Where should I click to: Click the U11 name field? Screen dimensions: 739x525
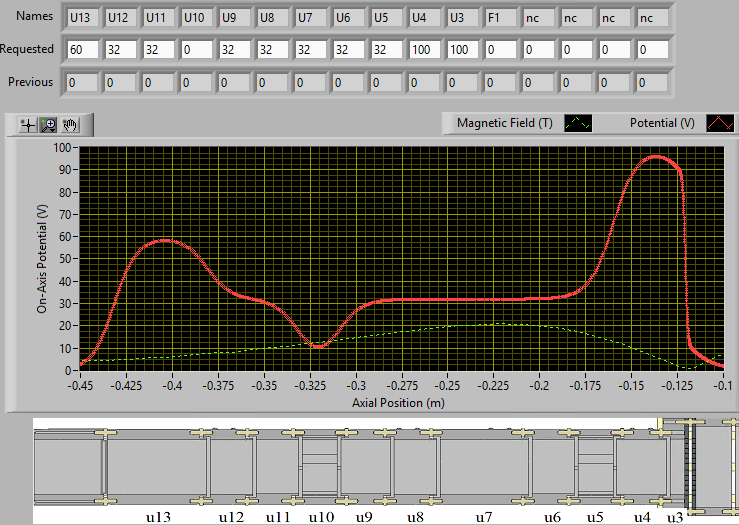pyautogui.click(x=159, y=18)
